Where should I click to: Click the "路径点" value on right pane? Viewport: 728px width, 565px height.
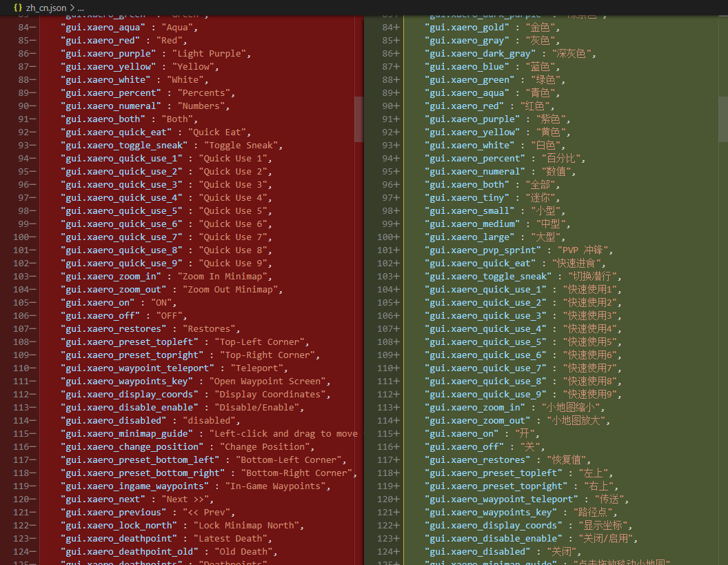point(592,513)
